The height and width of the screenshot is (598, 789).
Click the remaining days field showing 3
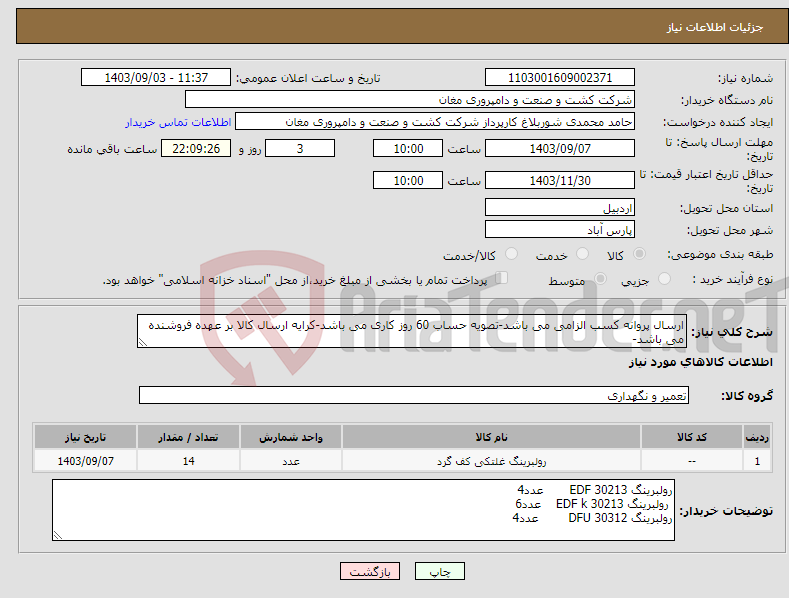click(300, 148)
